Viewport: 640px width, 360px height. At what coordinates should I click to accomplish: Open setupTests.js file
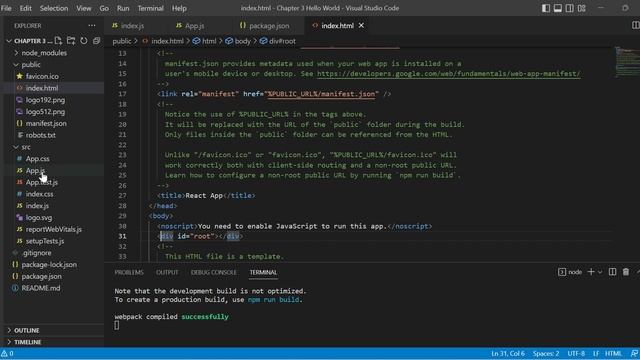point(45,241)
